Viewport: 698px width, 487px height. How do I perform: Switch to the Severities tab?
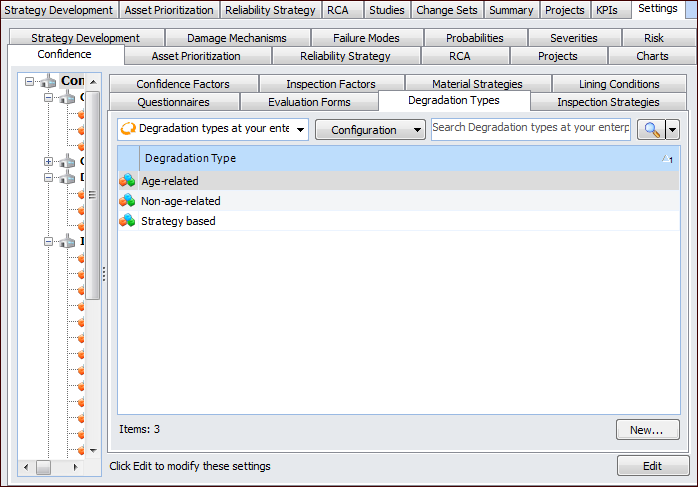pos(574,38)
